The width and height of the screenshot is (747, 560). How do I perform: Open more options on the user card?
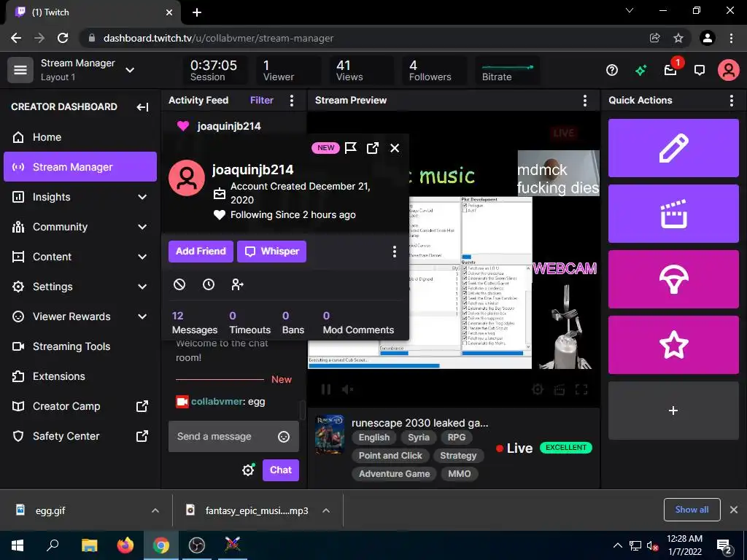click(x=394, y=252)
